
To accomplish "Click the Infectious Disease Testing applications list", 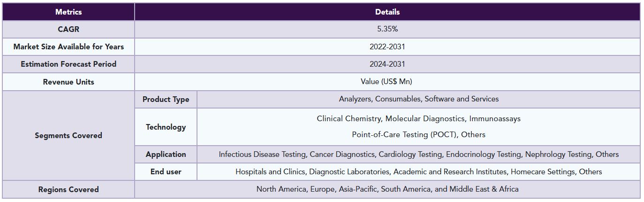I will click(419, 154).
